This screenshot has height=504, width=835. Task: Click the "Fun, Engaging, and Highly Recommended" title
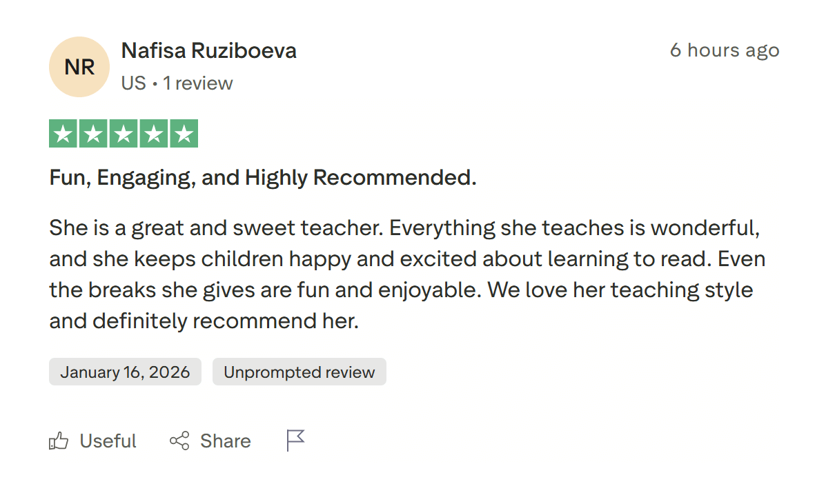point(262,178)
